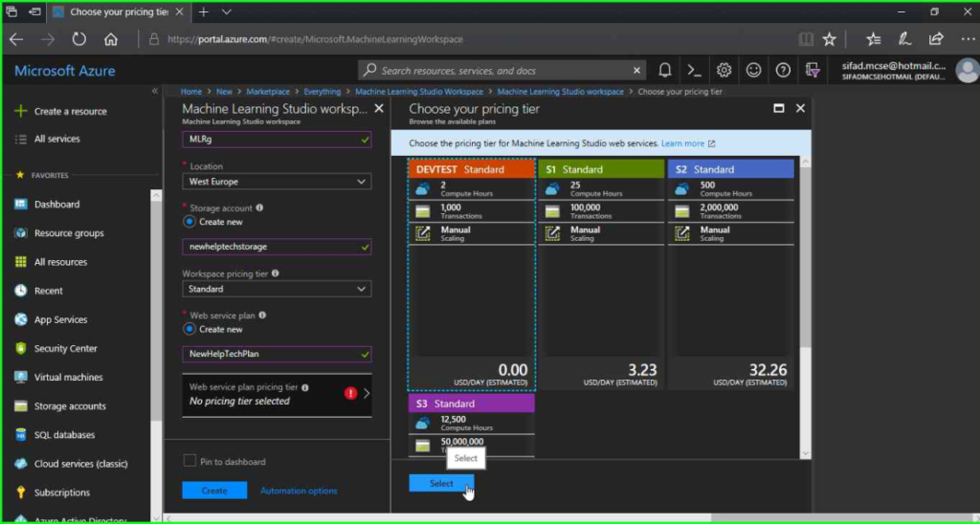Clear the search box with X
Screen dimensions: 980x524
[636, 70]
